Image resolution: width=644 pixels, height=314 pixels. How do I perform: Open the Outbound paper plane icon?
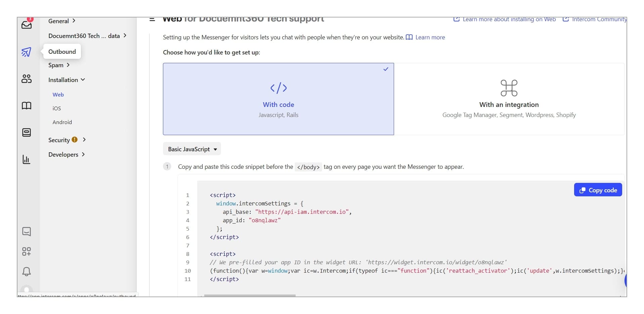click(x=27, y=52)
